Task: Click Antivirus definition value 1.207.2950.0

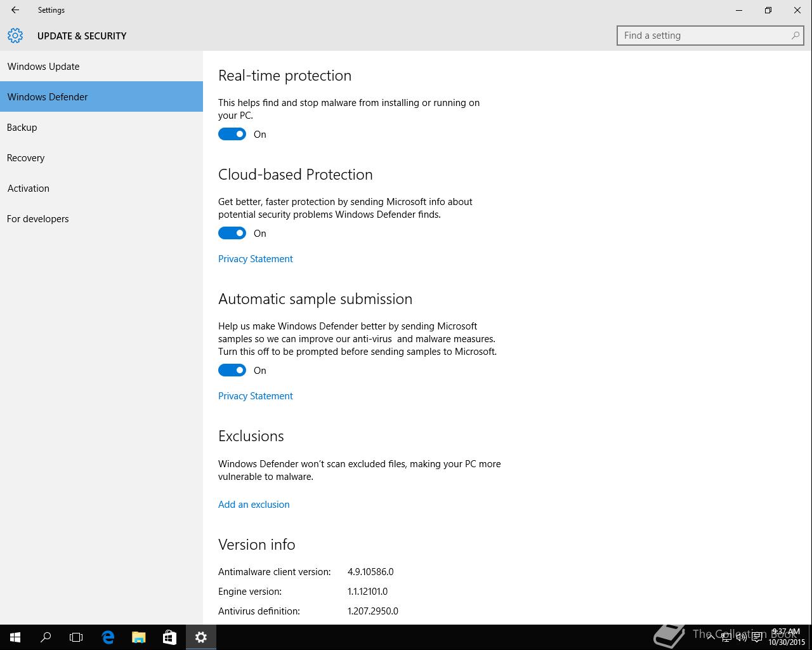Action: coord(373,611)
